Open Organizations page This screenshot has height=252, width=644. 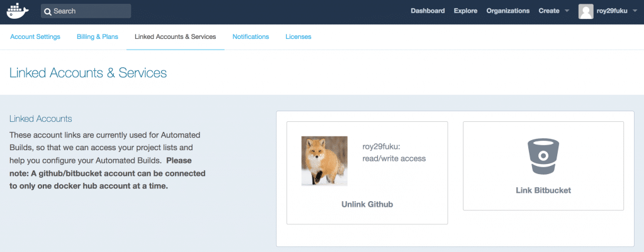pyautogui.click(x=508, y=11)
